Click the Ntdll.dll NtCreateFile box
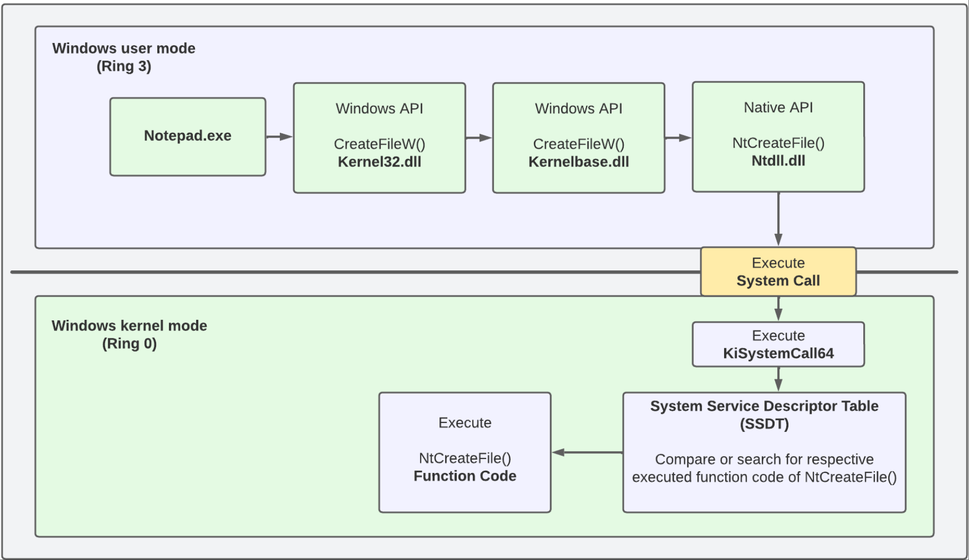The image size is (969, 560). [x=778, y=137]
